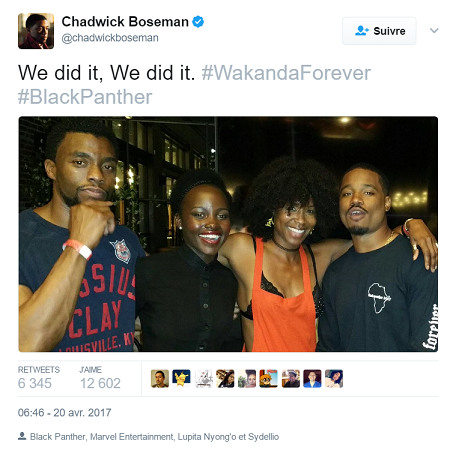This screenshot has height=453, width=459.
Task: View the 6 345 retweets list
Action: tap(39, 379)
